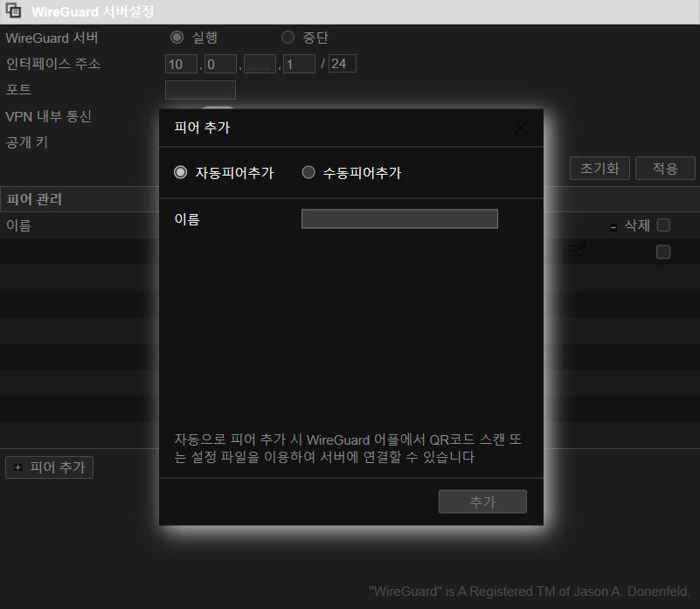Viewport: 700px width, 609px height.
Task: Click the first interface address octet field
Action: tap(181, 64)
